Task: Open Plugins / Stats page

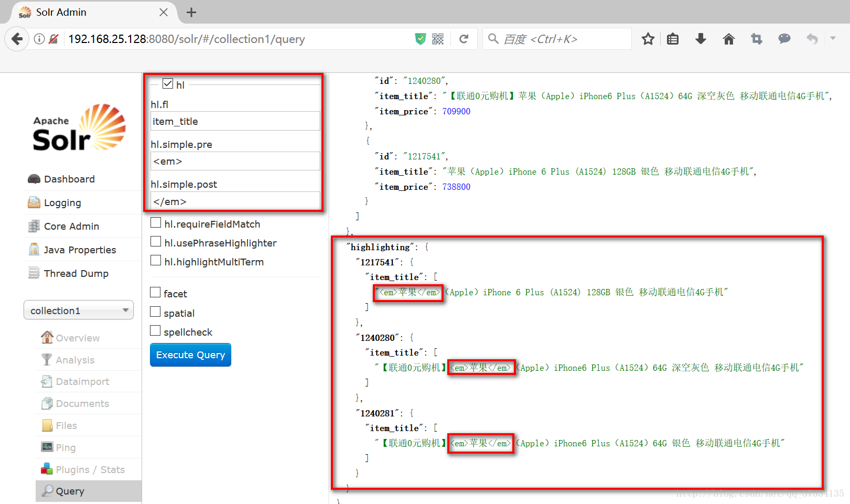Action: [90, 469]
